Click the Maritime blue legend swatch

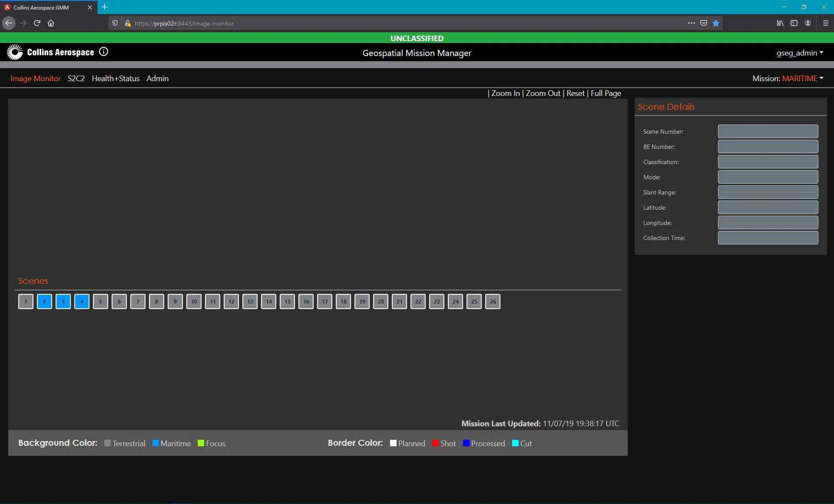(156, 443)
